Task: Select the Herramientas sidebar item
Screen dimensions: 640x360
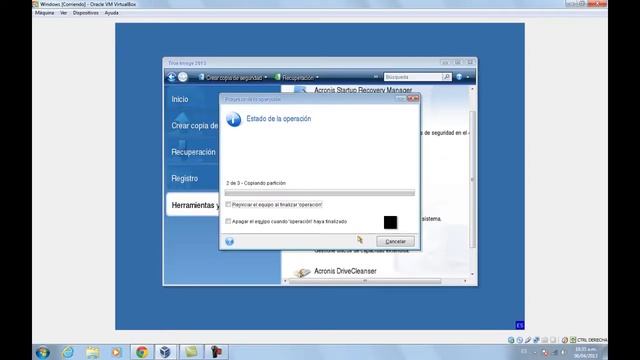Action: [193, 205]
